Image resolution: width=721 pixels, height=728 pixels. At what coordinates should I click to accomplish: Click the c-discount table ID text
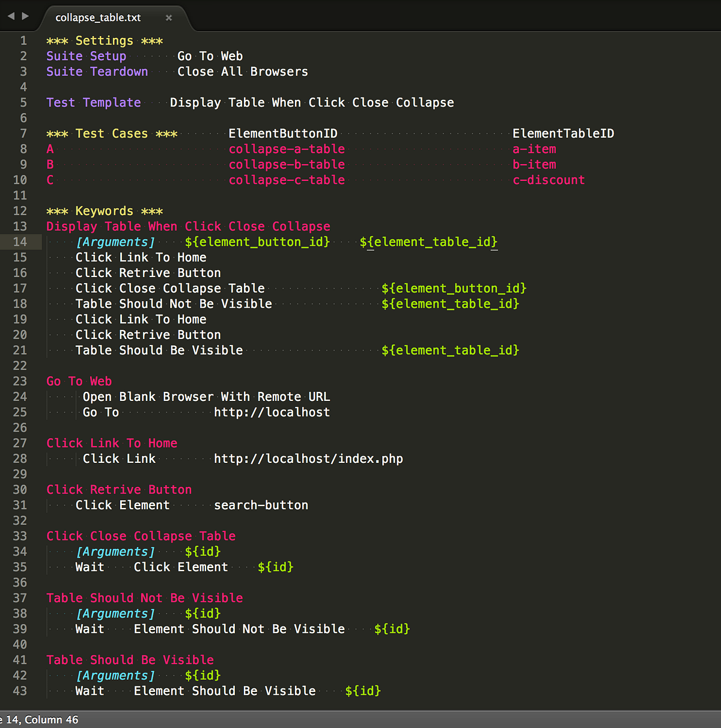click(x=549, y=180)
